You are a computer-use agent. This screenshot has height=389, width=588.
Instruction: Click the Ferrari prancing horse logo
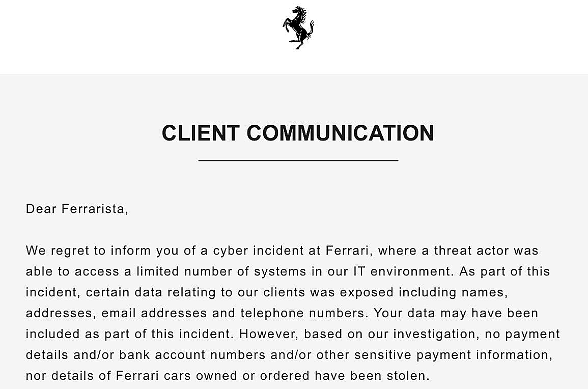[x=298, y=27]
